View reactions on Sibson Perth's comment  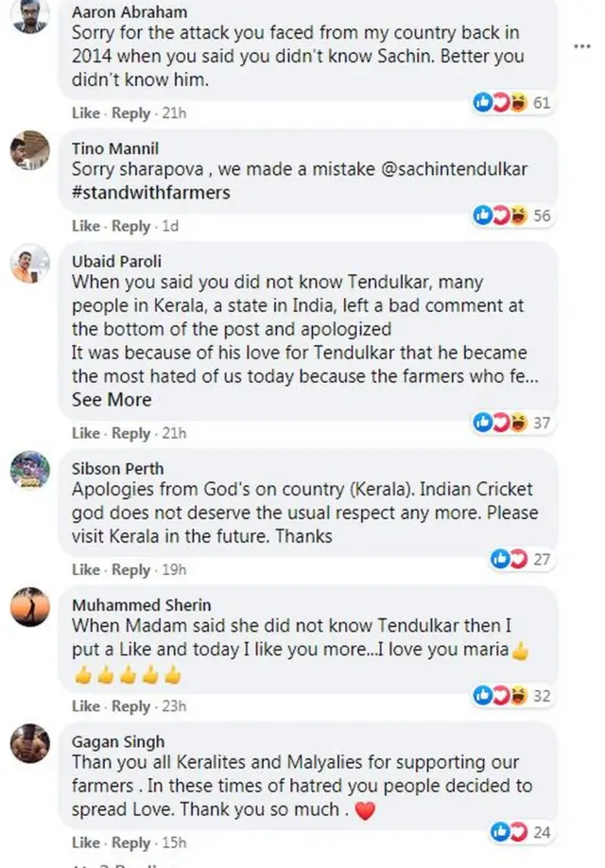pos(519,559)
